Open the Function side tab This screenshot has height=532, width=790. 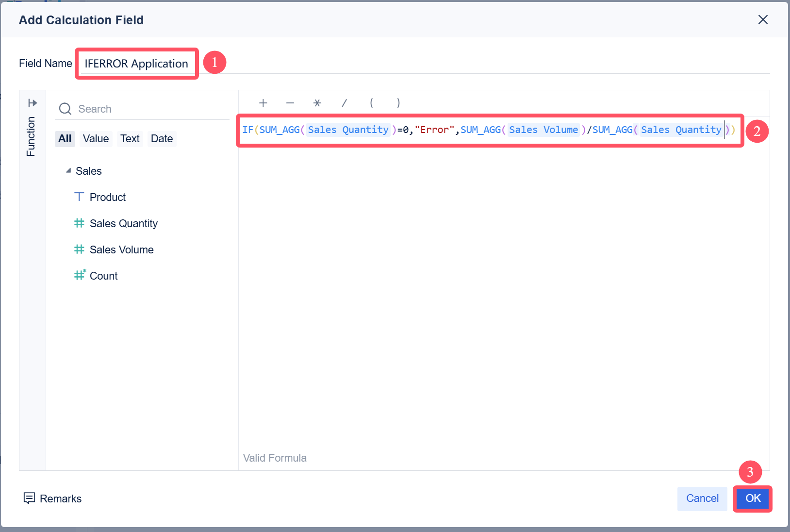[31, 136]
